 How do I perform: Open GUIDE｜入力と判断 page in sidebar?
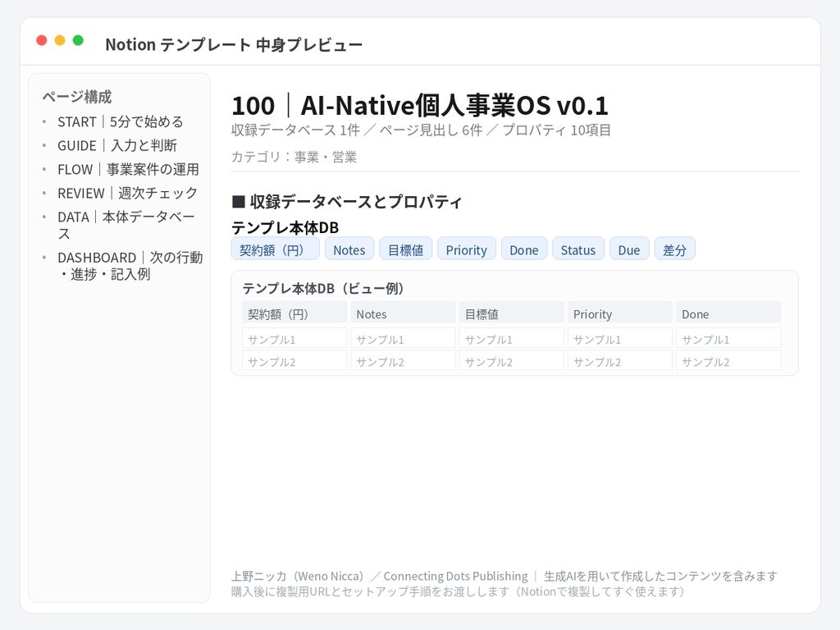tap(117, 146)
